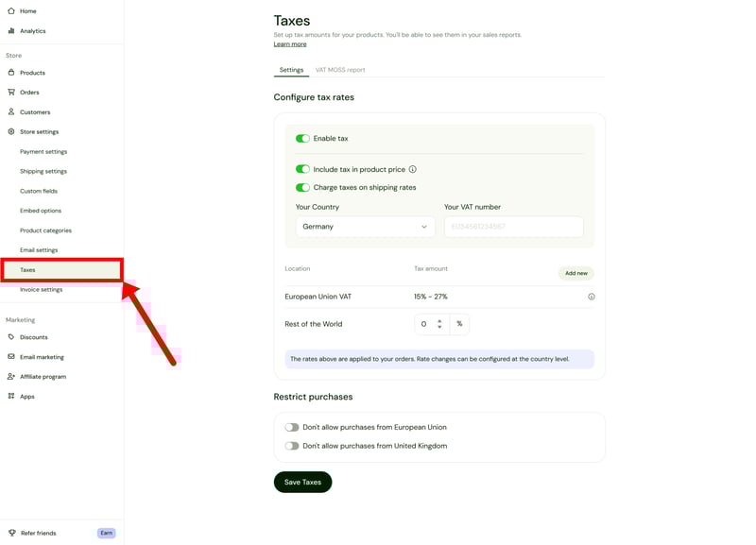Viewport: 756px width, 545px height.
Task: Increase Rest of the World tax rate stepper
Action: coord(439,321)
